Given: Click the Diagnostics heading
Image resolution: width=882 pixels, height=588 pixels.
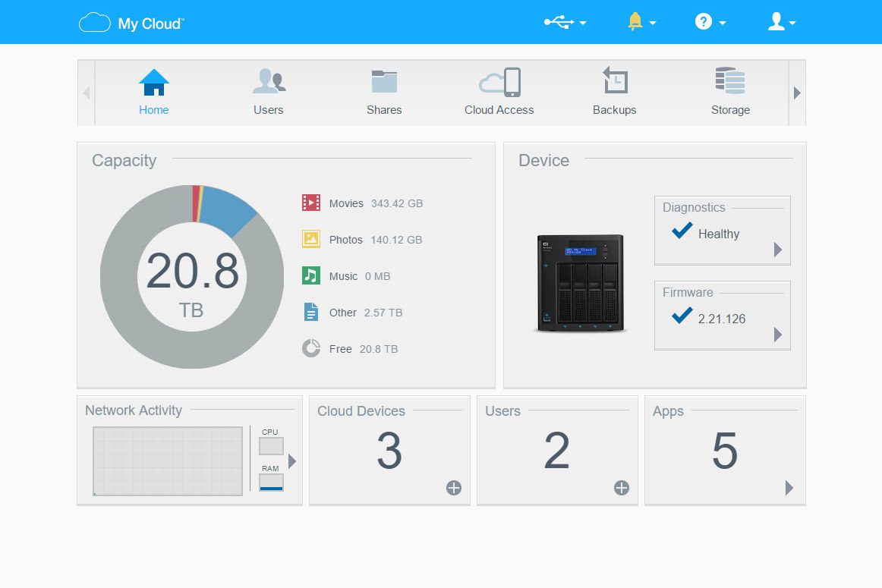Looking at the screenshot, I should [694, 207].
